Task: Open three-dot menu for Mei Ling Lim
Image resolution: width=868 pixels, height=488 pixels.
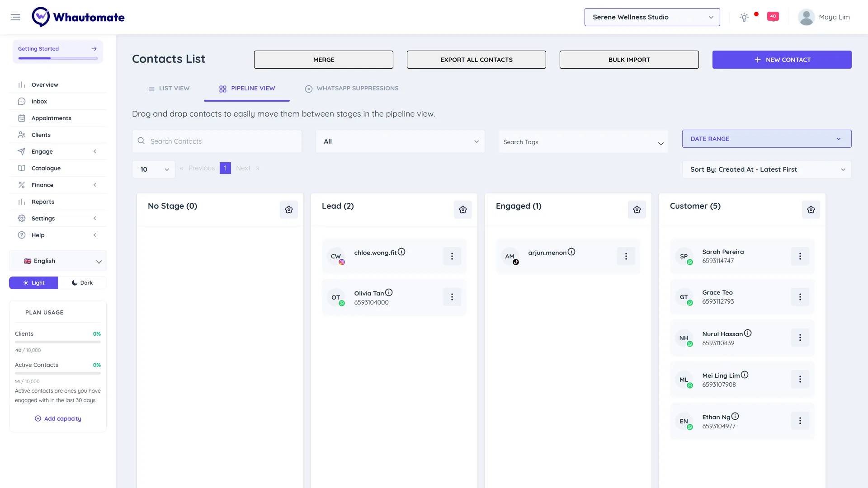Action: click(800, 379)
